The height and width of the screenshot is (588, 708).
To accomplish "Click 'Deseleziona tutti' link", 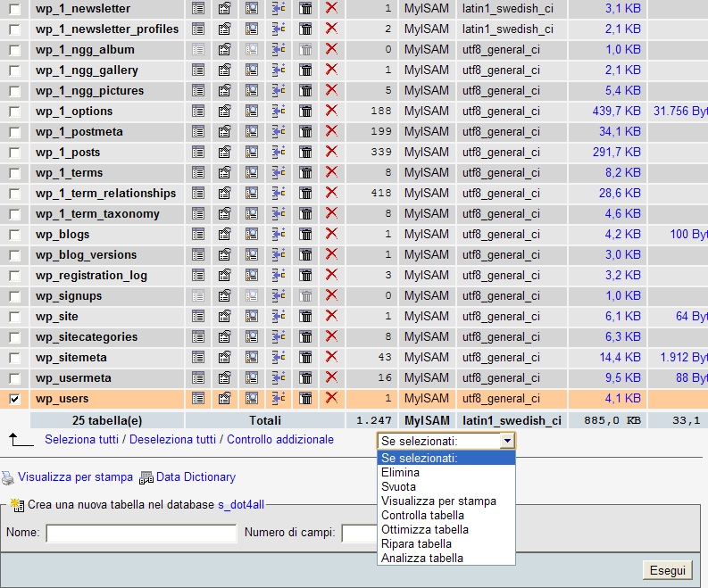I will point(172,440).
